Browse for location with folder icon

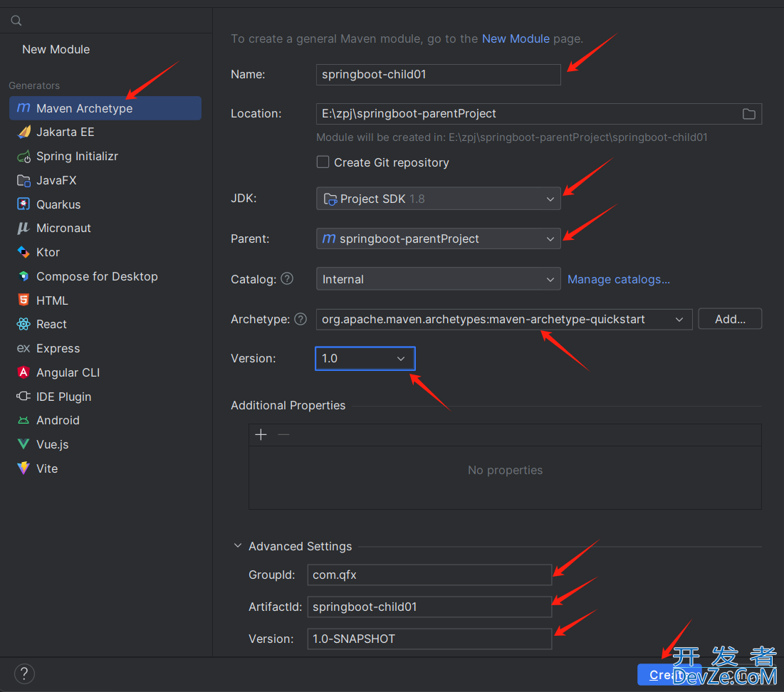[748, 114]
